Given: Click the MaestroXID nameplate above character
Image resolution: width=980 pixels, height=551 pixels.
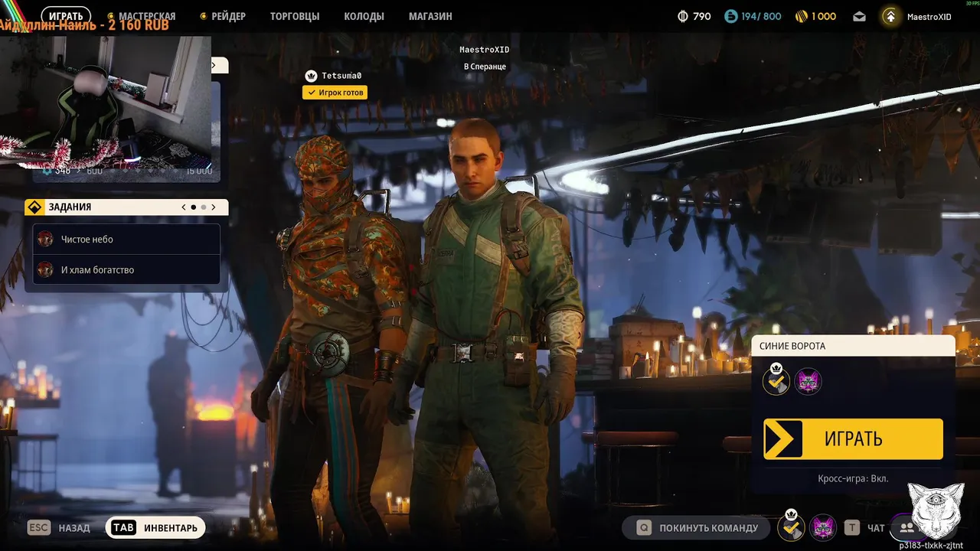Looking at the screenshot, I should point(484,50).
